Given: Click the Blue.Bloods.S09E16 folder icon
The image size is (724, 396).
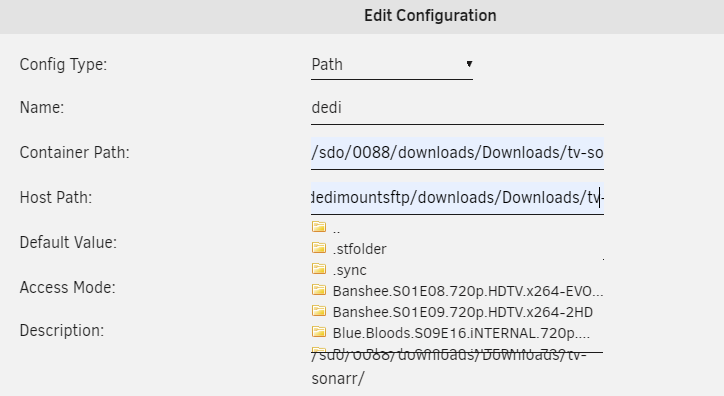Looking at the screenshot, I should pyautogui.click(x=319, y=332).
